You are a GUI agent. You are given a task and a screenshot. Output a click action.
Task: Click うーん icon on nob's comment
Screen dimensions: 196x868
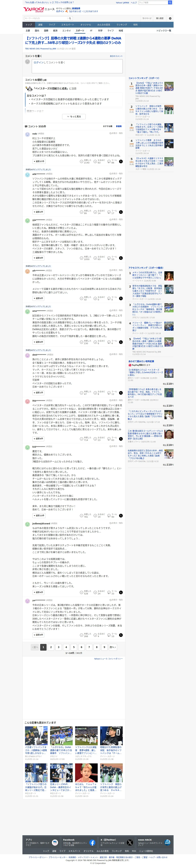109,161
